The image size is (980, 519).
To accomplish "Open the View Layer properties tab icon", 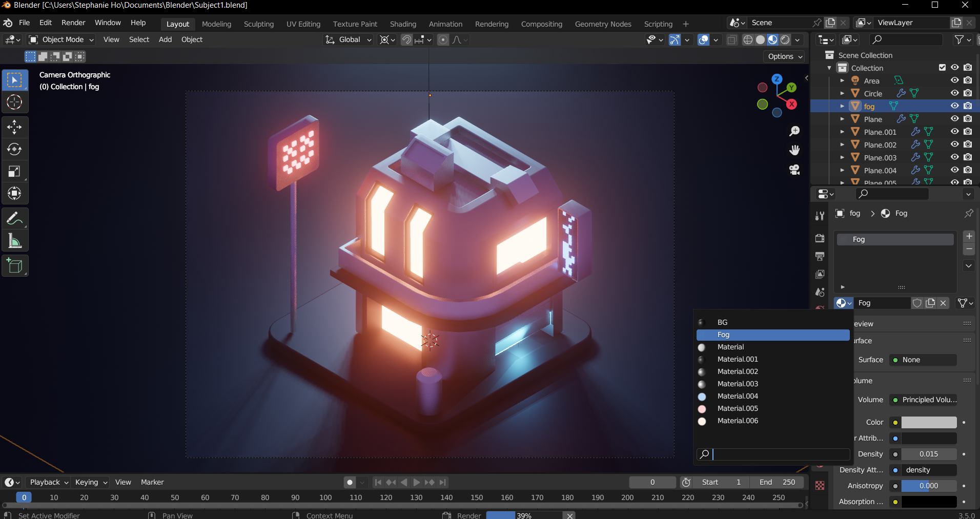I will click(x=820, y=274).
